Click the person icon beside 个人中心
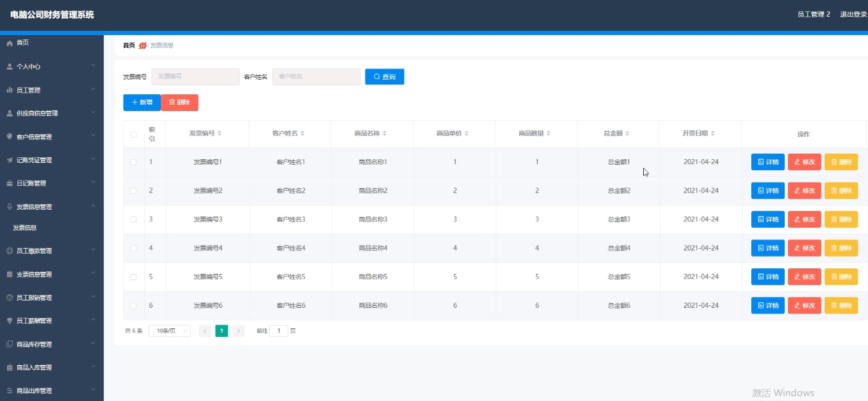The width and height of the screenshot is (868, 401). point(9,66)
